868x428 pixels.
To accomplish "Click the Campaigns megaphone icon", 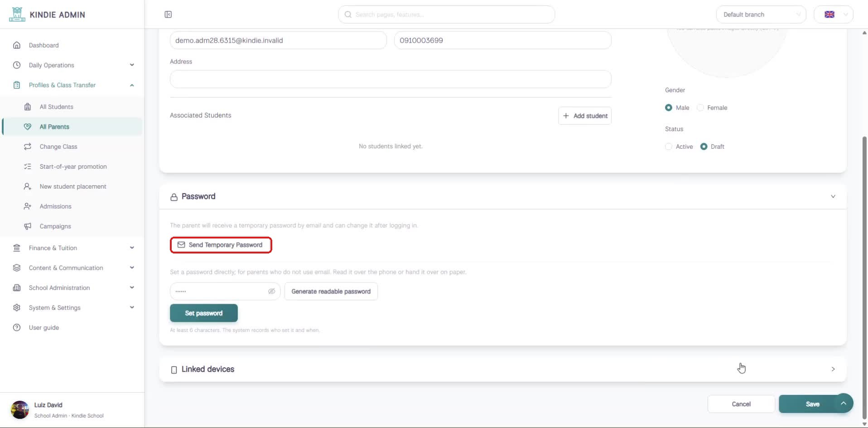I will click(x=28, y=226).
